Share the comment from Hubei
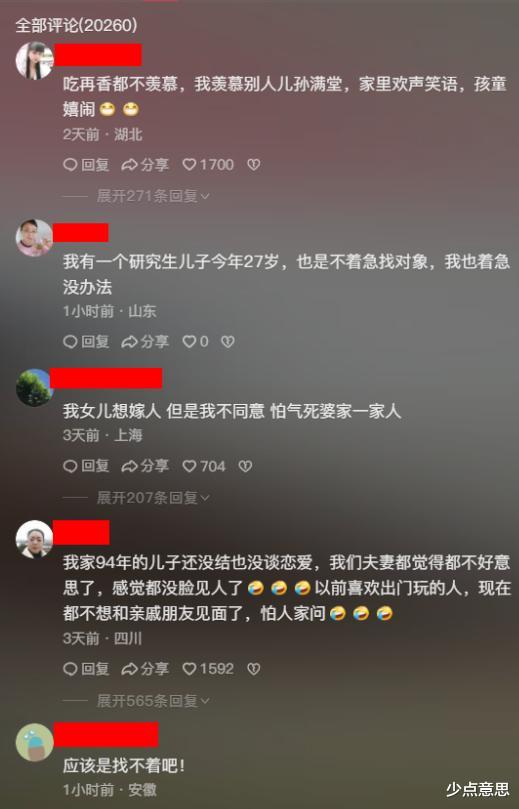Screen dimensions: 519x809 tap(145, 165)
